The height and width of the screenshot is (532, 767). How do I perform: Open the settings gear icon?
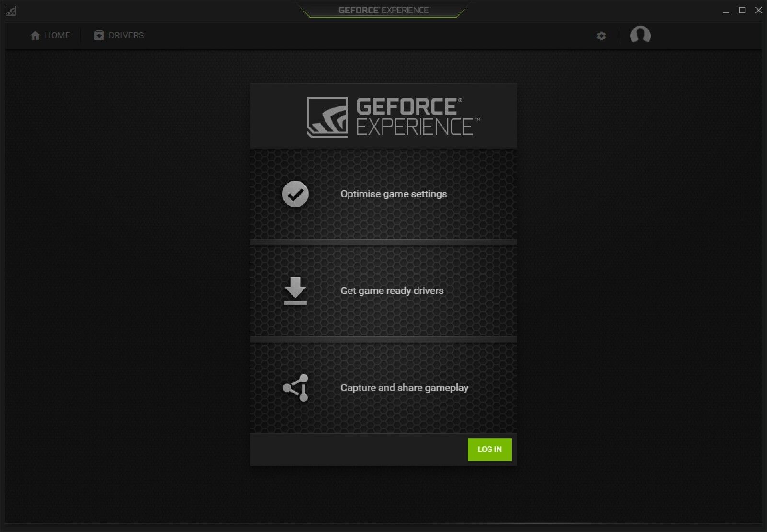pos(601,36)
